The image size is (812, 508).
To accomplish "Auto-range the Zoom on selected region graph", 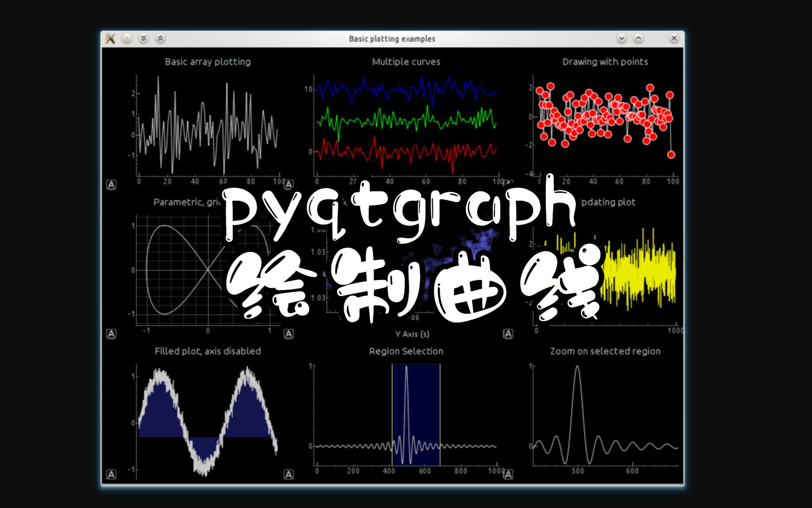I will [508, 475].
